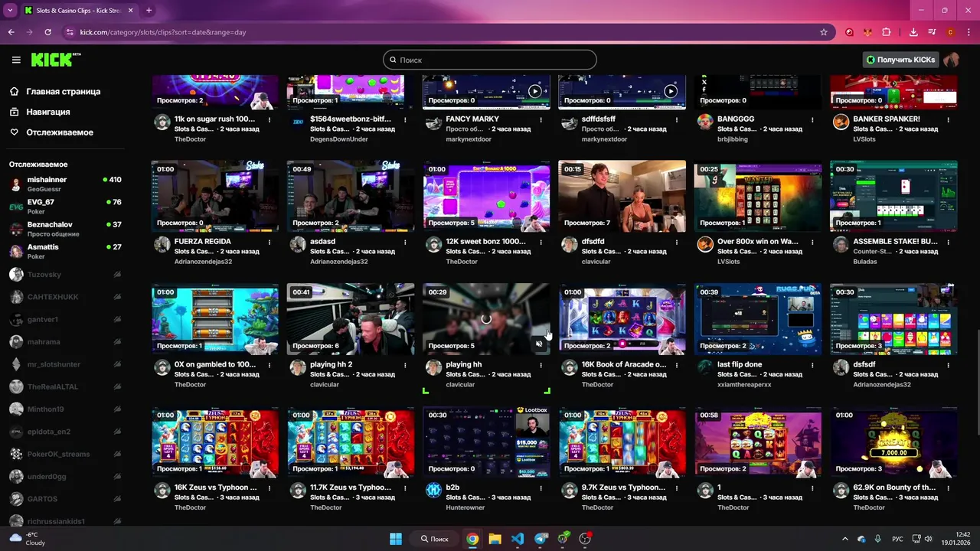Open Telegram from the taskbar
Screen dimensions: 980x551
541,539
